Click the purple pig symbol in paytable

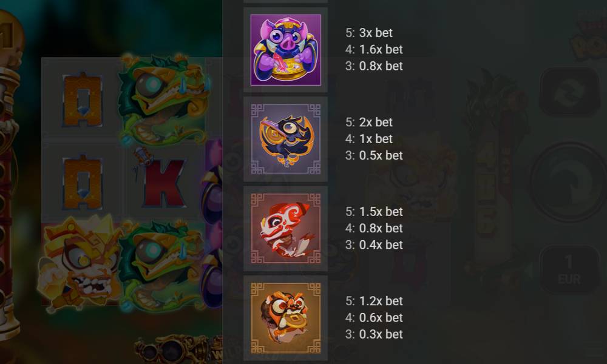pyautogui.click(x=286, y=50)
